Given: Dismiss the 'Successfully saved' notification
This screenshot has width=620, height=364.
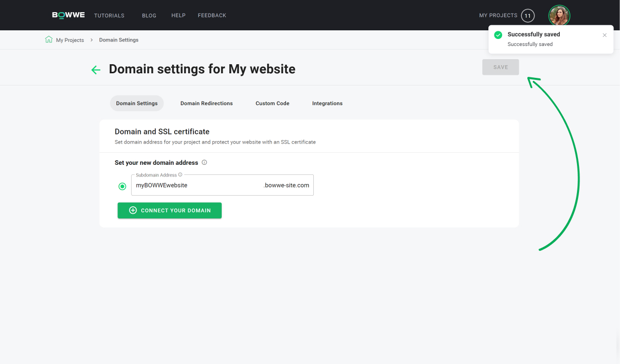Looking at the screenshot, I should pyautogui.click(x=604, y=35).
